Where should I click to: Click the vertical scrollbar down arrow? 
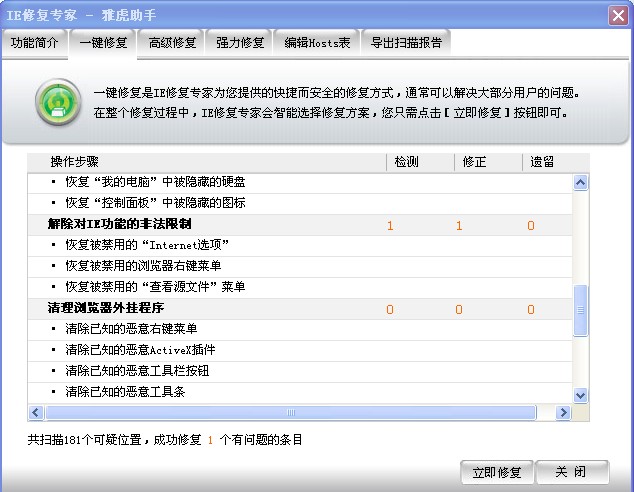point(580,395)
